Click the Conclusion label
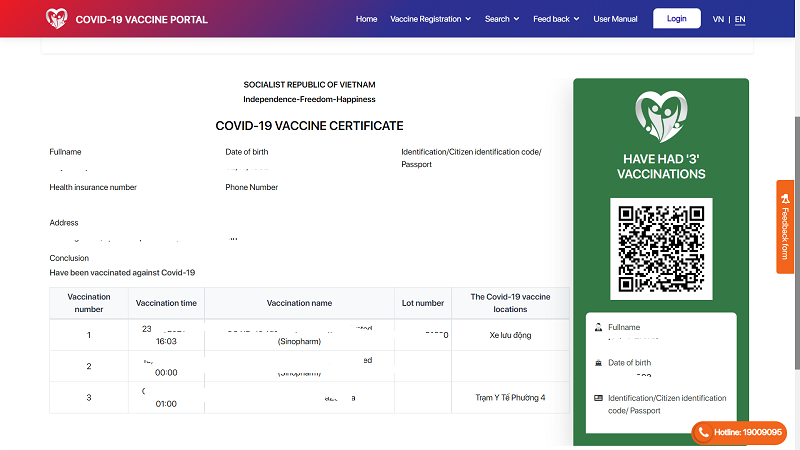800x450 pixels. [69, 258]
